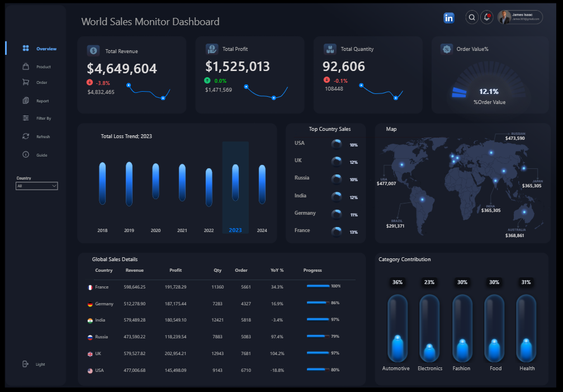This screenshot has width=563, height=392.
Task: Click USA donut chart in Top Country Sales
Action: [x=337, y=144]
